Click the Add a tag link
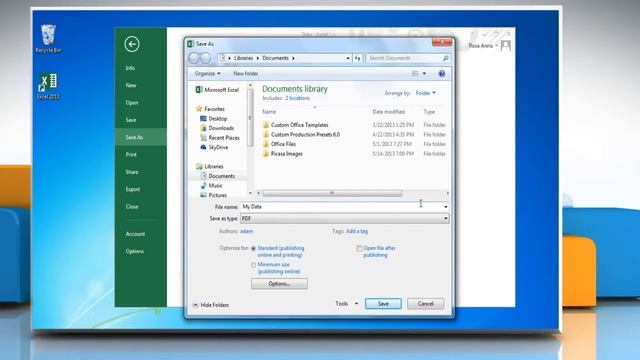The image size is (640, 360). (x=357, y=231)
